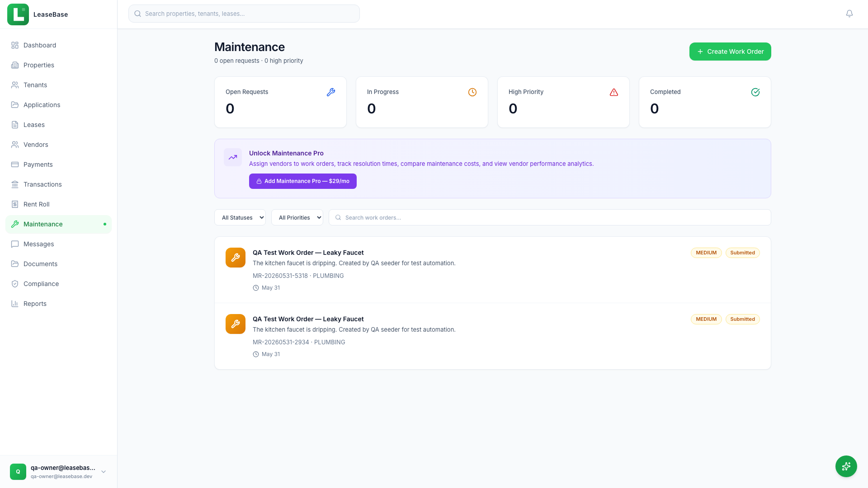868x488 pixels.
Task: Click MEDIUM badge on order MR-20260531-5318
Action: pyautogui.click(x=706, y=253)
